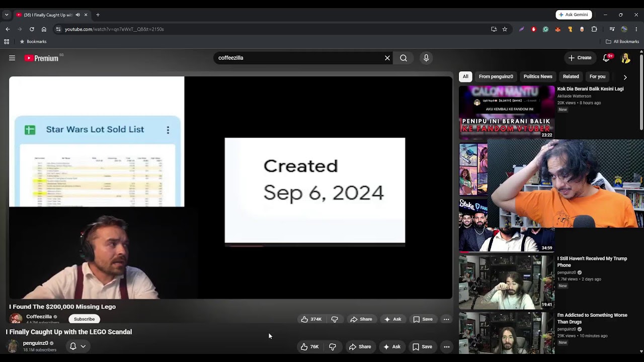Click the Ask Gemini button
The width and height of the screenshot is (644, 362).
click(574, 15)
